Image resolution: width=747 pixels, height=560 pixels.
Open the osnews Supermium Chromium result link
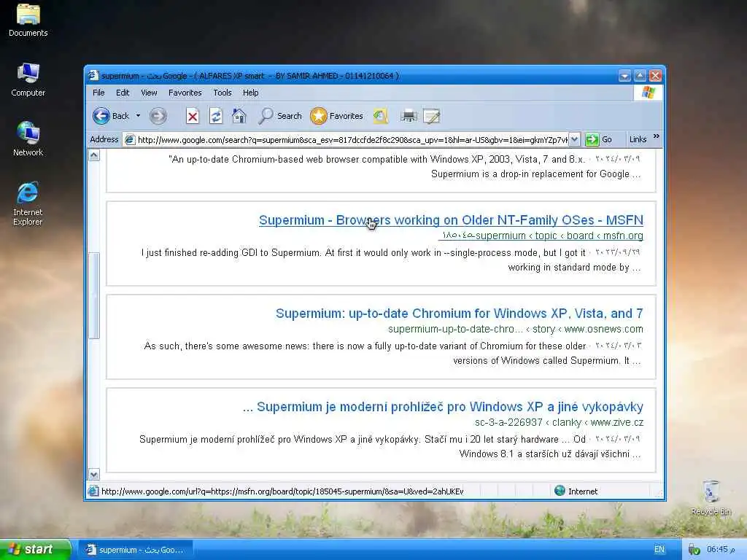coord(460,314)
